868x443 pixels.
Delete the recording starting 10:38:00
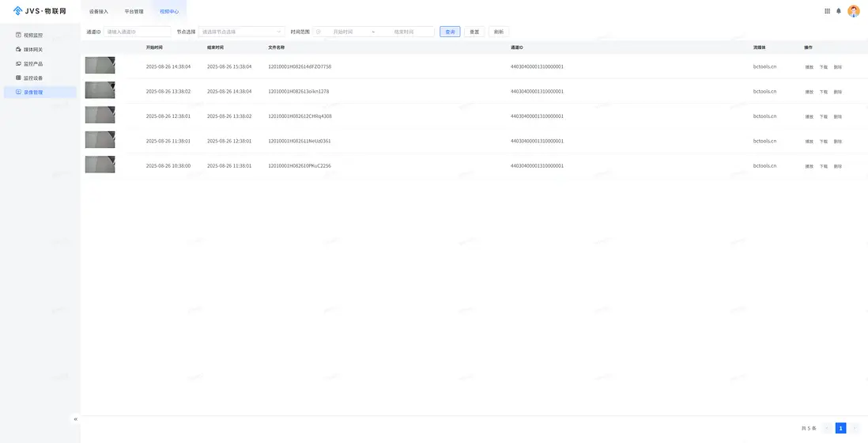pos(838,166)
